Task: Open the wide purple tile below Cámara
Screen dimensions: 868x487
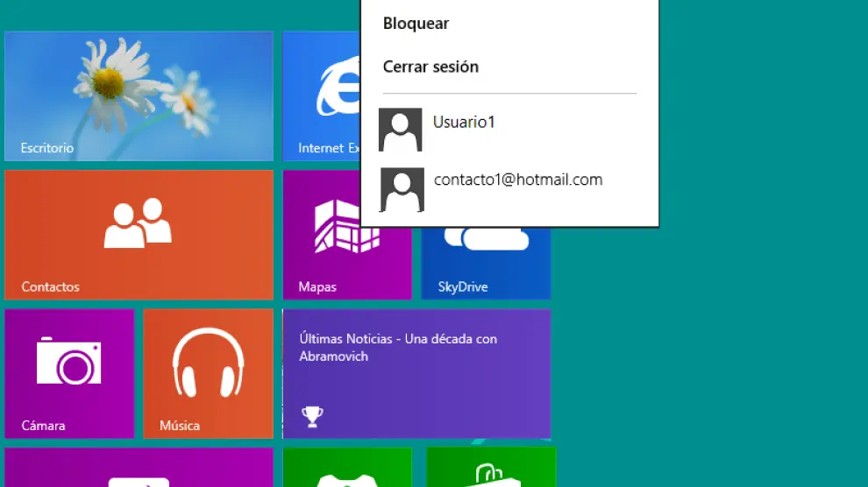Action: [139, 468]
